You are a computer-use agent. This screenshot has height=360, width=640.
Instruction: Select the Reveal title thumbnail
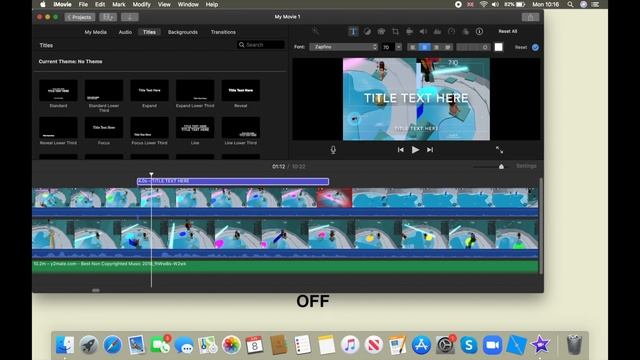point(241,91)
